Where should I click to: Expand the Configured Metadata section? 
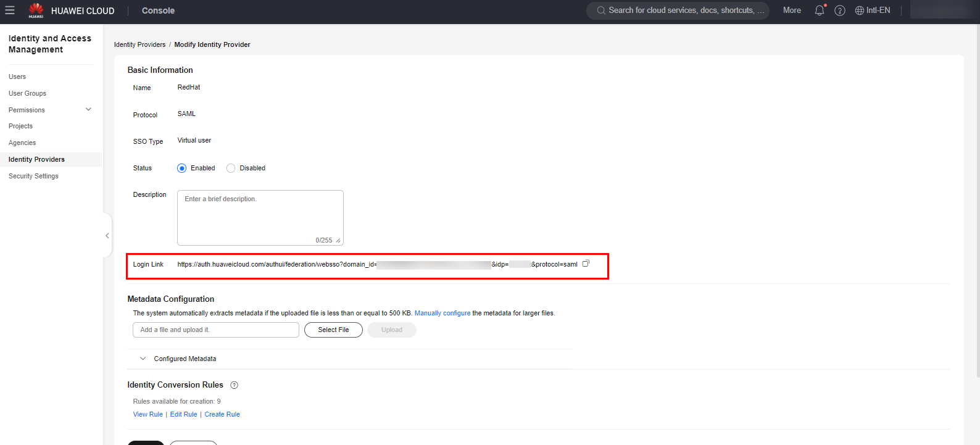point(143,359)
